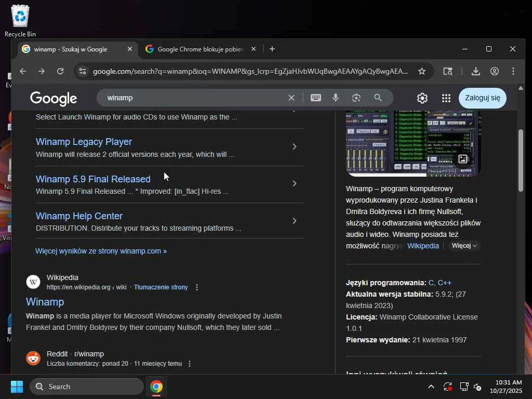This screenshot has height=399, width=532.
Task: Open the muted volume tray icon
Action: click(x=477, y=387)
